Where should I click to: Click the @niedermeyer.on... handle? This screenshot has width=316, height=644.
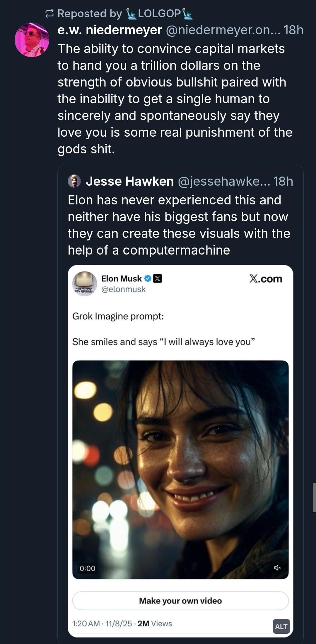(x=223, y=30)
